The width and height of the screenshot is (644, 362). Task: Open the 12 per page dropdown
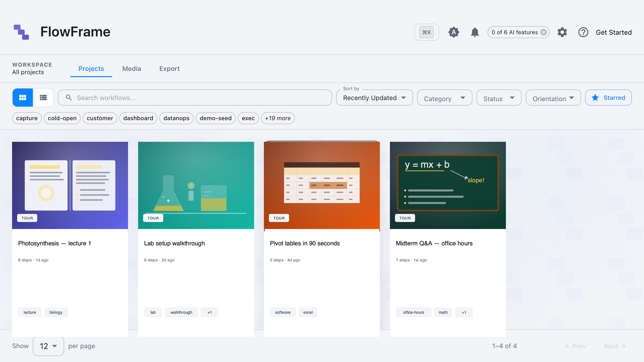click(x=48, y=346)
